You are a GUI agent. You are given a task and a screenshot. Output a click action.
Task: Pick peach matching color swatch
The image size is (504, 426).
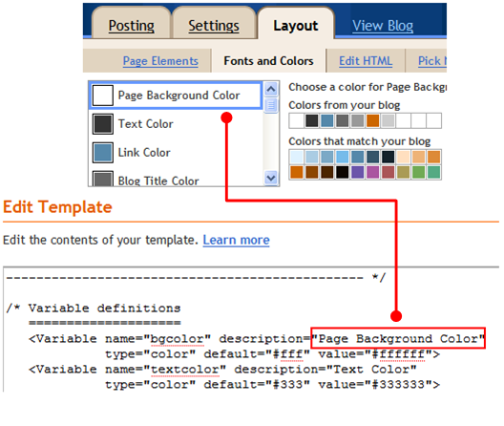pyautogui.click(x=403, y=157)
